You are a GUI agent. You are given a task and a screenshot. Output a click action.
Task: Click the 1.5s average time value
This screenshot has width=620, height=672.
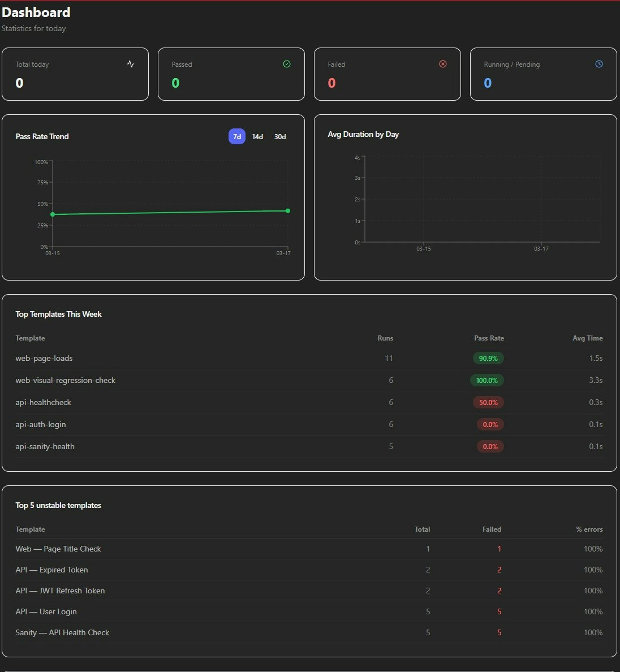click(x=596, y=358)
